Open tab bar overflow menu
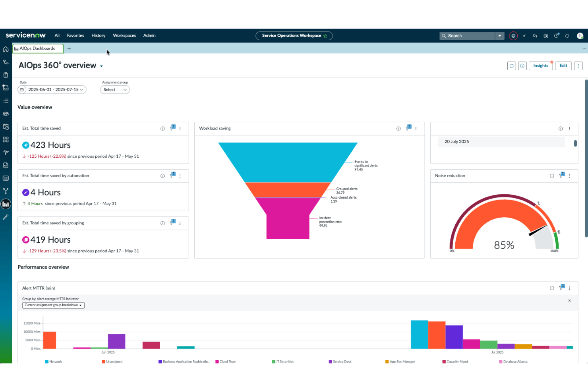 [x=584, y=49]
